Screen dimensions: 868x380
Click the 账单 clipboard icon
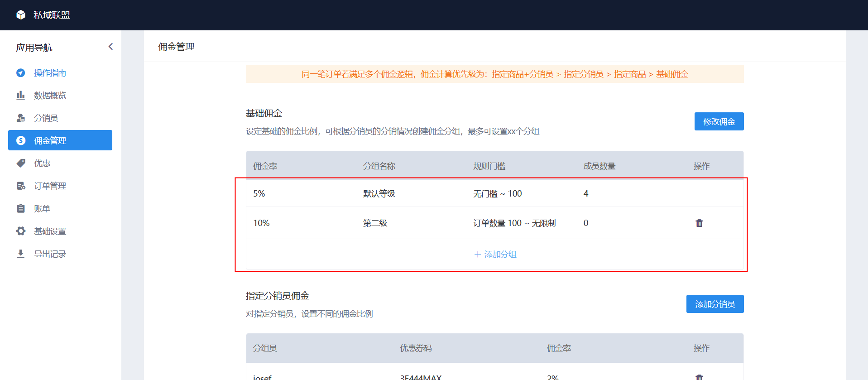[x=21, y=208]
